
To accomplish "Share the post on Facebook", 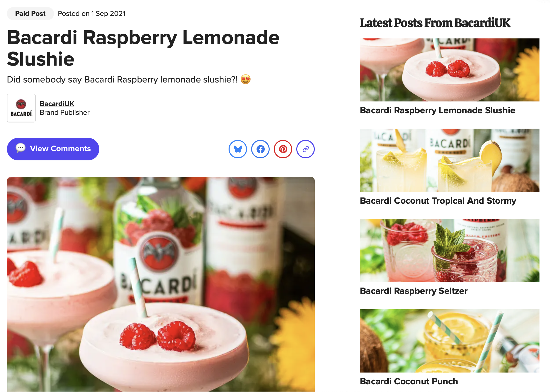I will tap(260, 149).
